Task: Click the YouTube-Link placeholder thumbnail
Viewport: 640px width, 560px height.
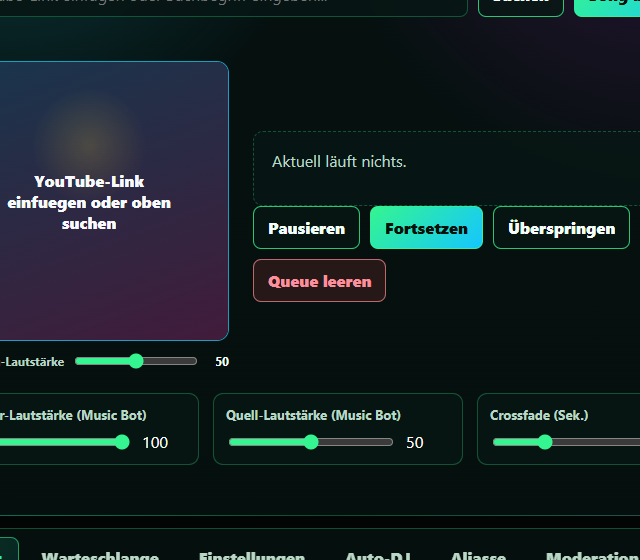Action: [x=114, y=201]
